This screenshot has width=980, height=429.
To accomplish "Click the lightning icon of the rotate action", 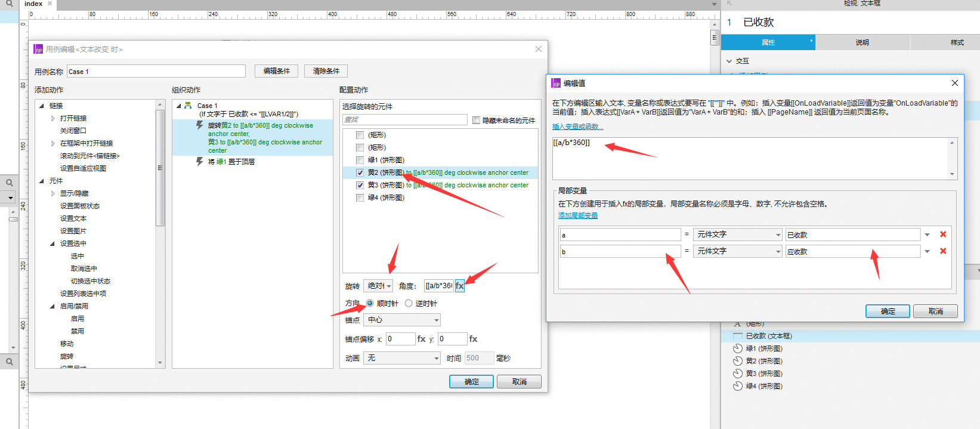I will pos(200,125).
